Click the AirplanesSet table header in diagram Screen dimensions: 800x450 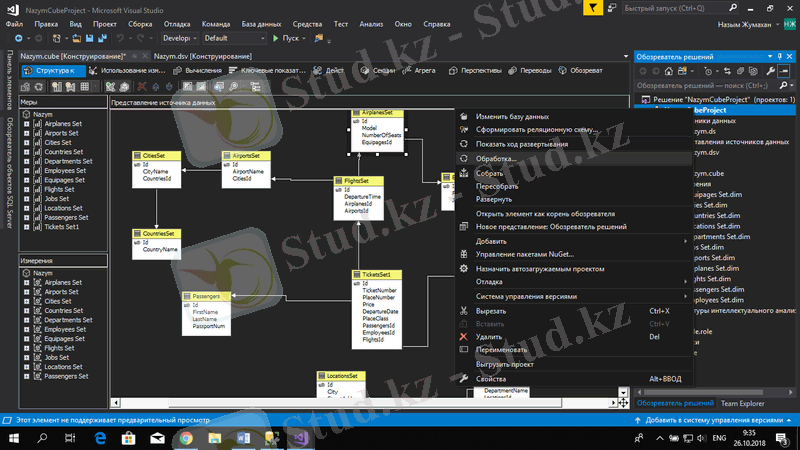coord(377,113)
